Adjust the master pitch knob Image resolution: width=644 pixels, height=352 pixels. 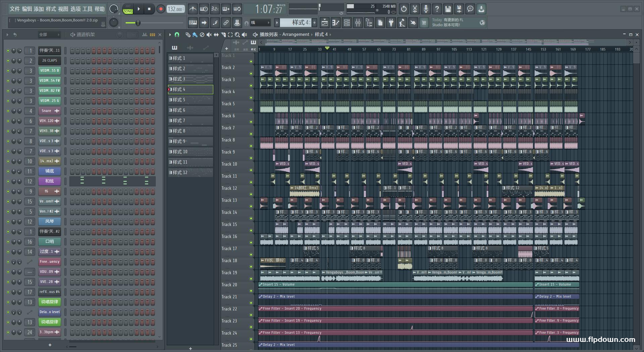coord(114,22)
